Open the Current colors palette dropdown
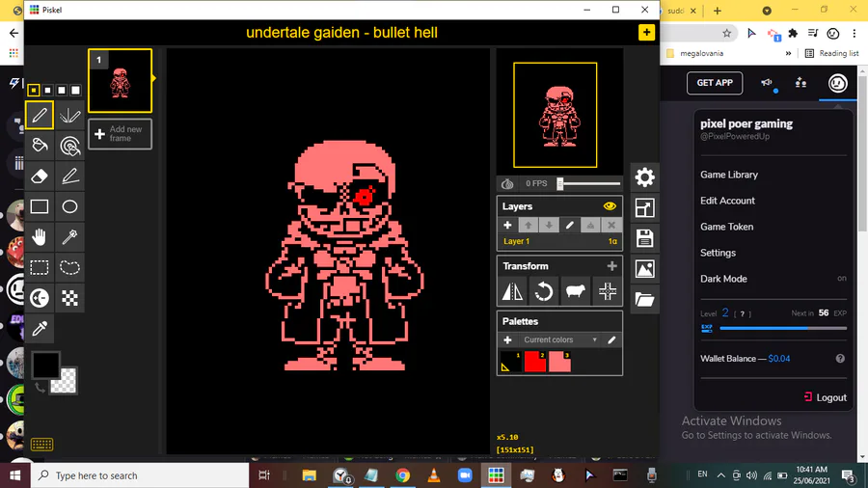Viewport: 868px width, 488px height. pyautogui.click(x=560, y=339)
